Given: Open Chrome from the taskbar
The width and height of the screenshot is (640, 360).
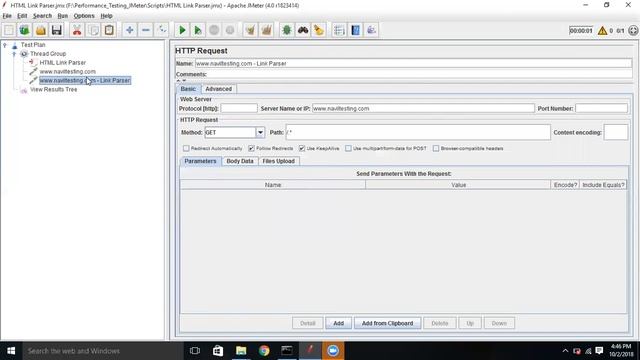Looking at the screenshot, I should [264, 351].
